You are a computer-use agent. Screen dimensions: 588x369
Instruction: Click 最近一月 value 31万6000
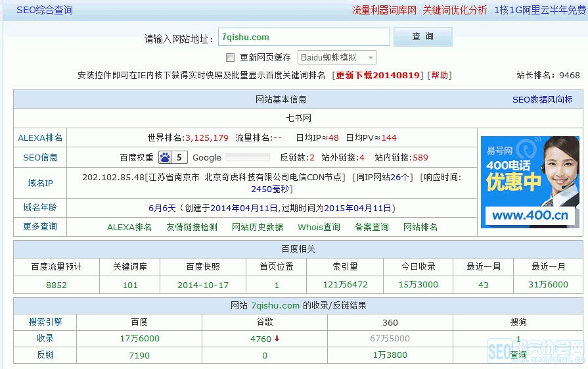click(x=548, y=285)
